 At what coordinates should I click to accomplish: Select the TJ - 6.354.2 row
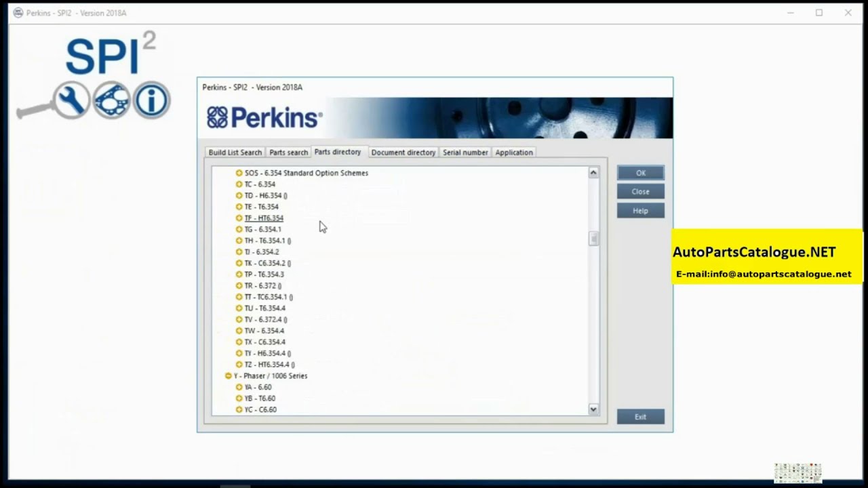[x=262, y=251]
